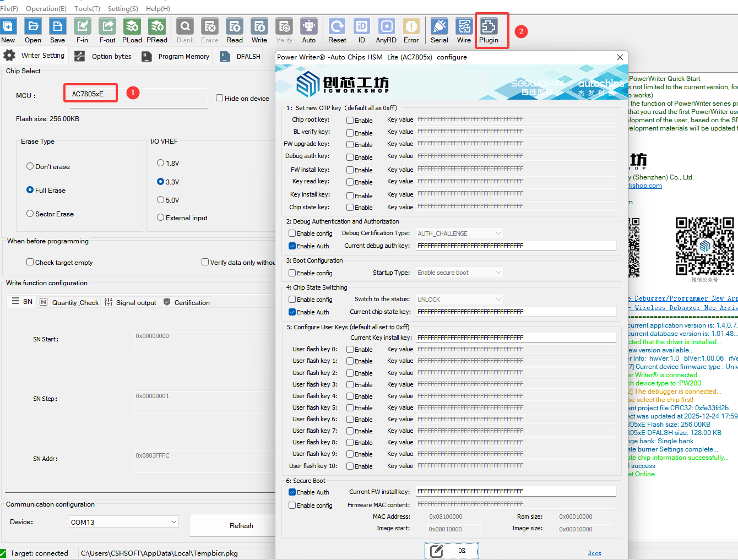Click the AnyRD toolbar icon
The image size is (738, 560).
pyautogui.click(x=386, y=27)
